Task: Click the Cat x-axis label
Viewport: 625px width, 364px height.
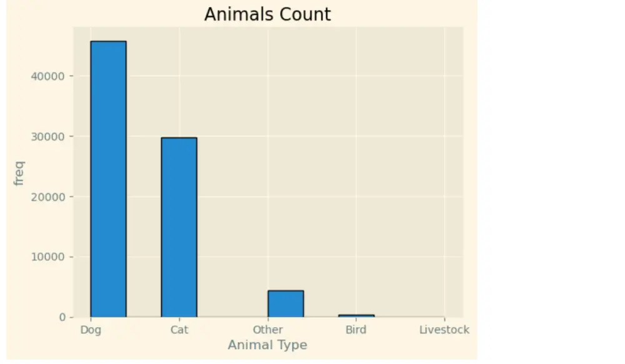Action: pos(179,330)
